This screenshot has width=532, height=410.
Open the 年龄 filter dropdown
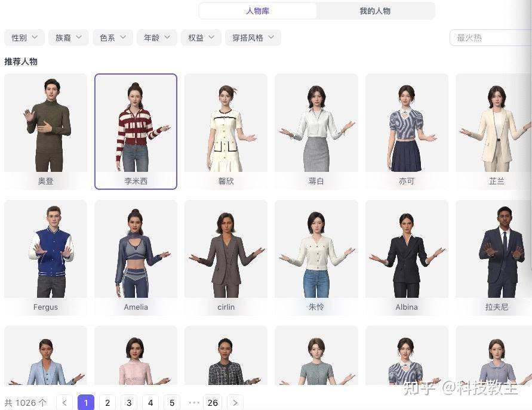pos(157,38)
